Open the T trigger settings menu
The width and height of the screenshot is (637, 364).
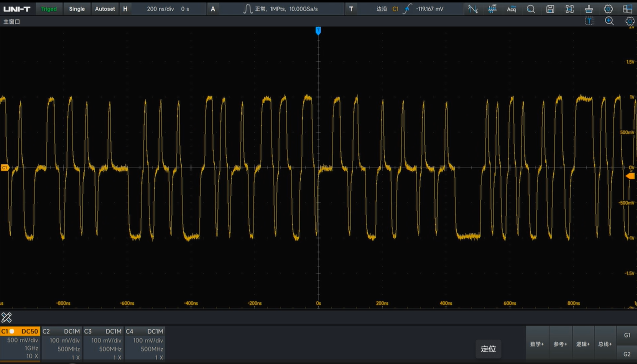(x=351, y=9)
